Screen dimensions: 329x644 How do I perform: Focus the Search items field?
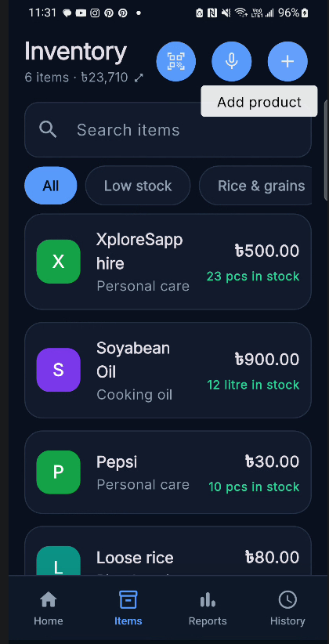pyautogui.click(x=168, y=130)
